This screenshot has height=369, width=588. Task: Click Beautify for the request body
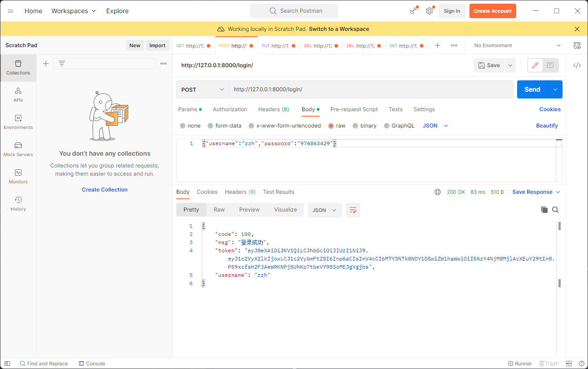pos(547,126)
